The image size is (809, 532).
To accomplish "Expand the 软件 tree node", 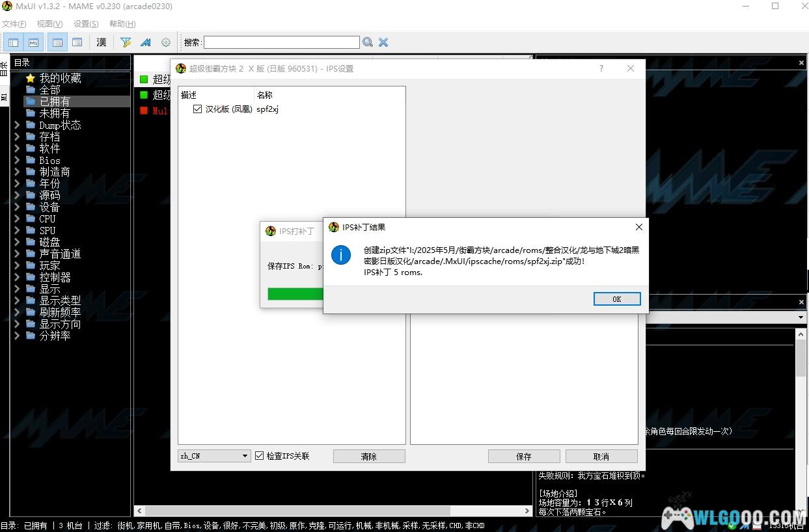I will (17, 148).
